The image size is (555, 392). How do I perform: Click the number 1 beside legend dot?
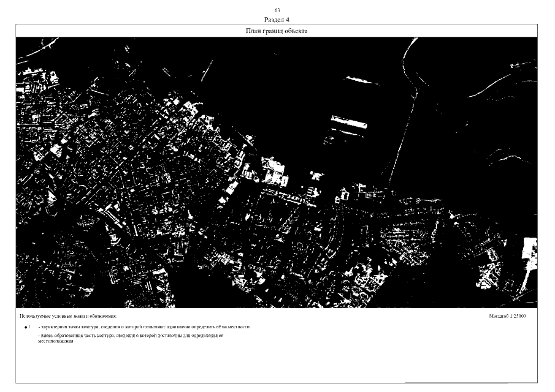tap(29, 327)
